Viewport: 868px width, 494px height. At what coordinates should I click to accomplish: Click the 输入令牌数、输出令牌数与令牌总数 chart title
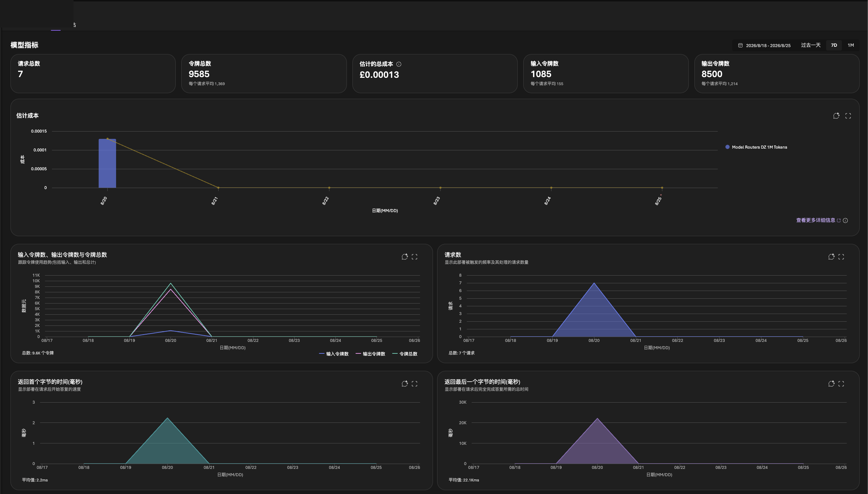(x=62, y=255)
